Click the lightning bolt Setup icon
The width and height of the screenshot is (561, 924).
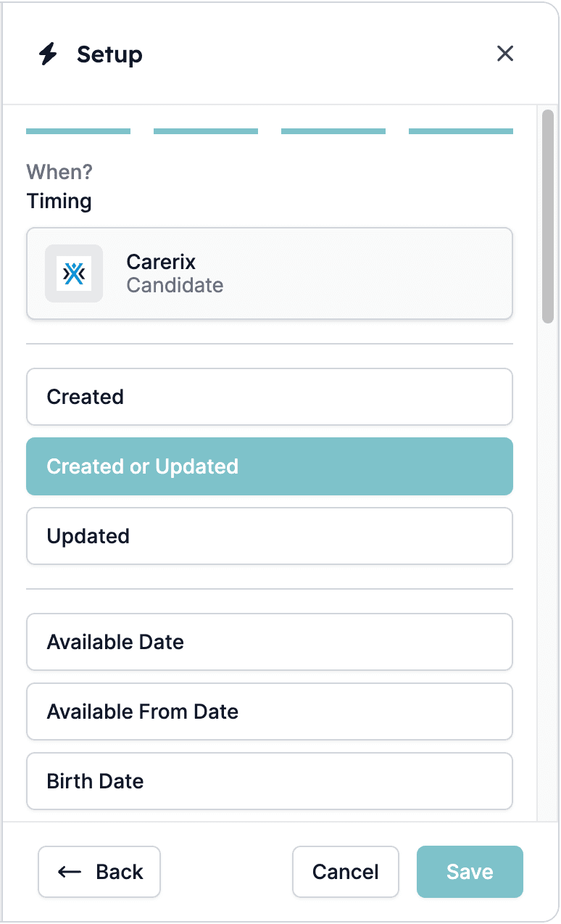tap(48, 54)
